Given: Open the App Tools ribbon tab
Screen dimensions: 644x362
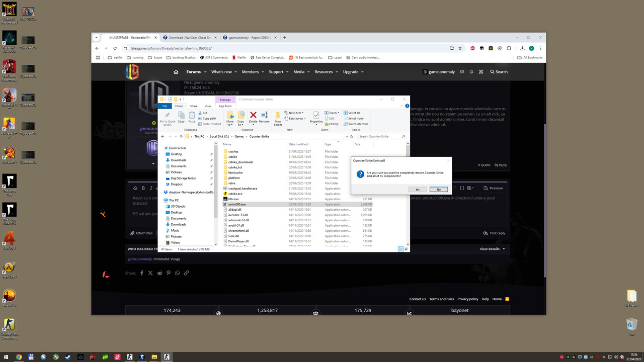Looking at the screenshot, I should 225,106.
